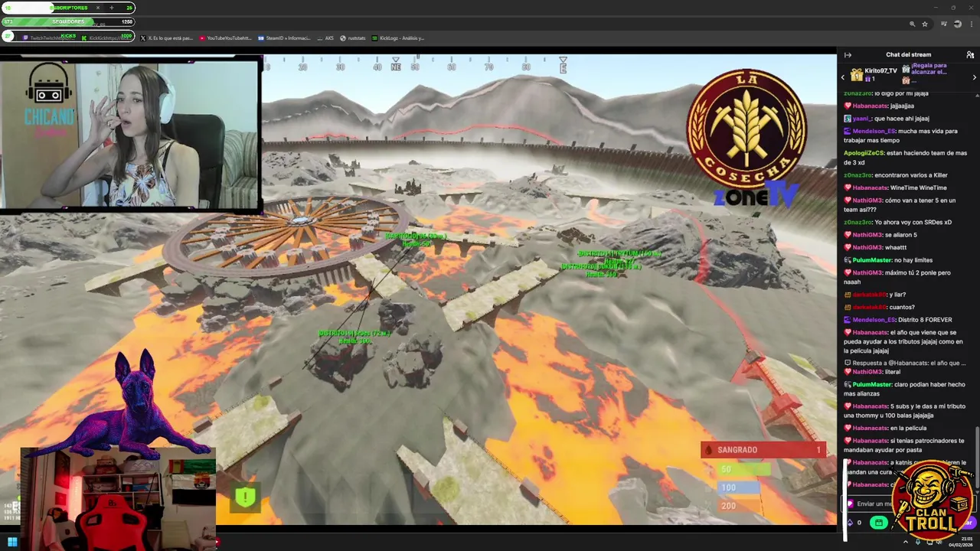Screen dimensions: 980x551
Task: Click ApologiiZeCS username in chat
Action: pyautogui.click(x=864, y=153)
